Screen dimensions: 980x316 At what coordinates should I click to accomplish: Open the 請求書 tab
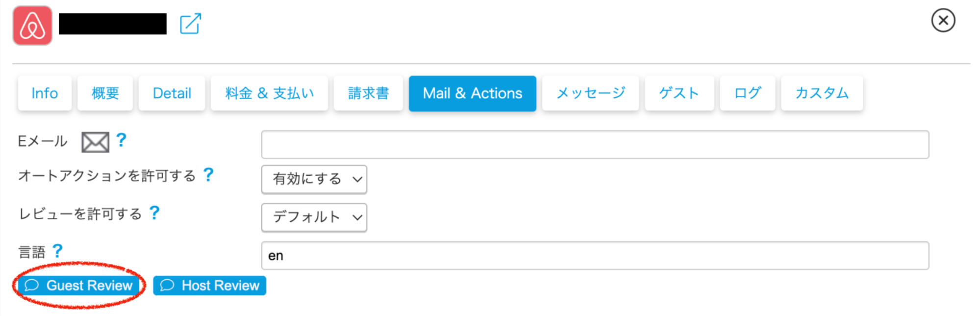coord(369,93)
